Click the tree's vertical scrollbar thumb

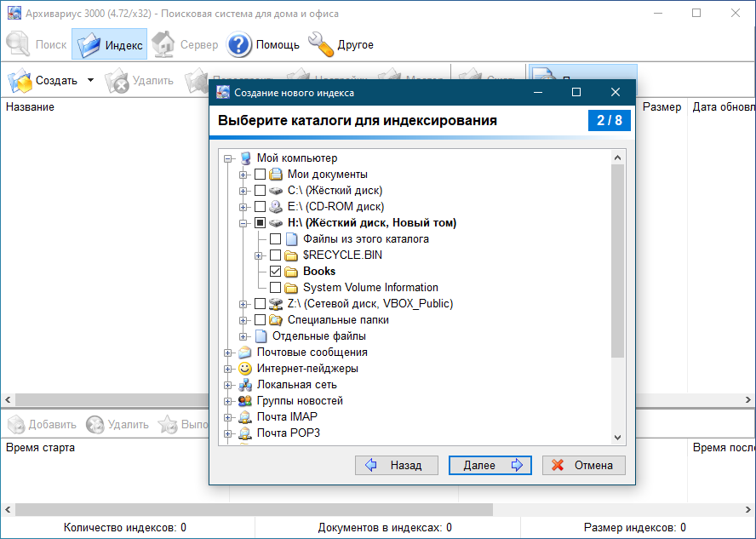(x=617, y=261)
